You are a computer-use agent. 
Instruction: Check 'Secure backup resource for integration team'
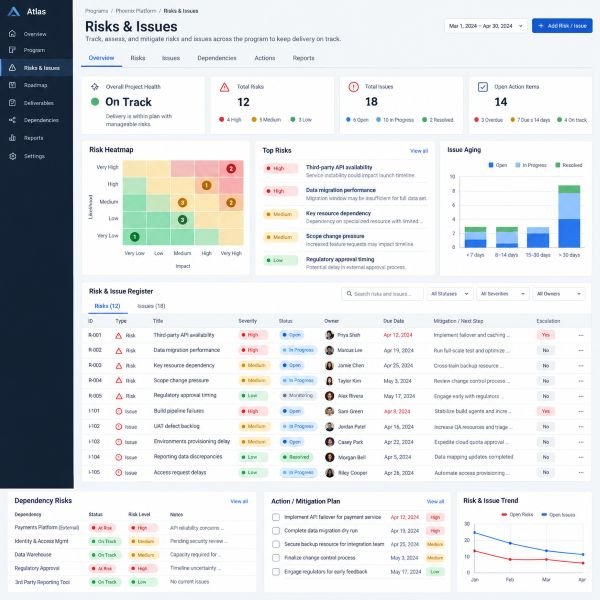click(276, 544)
